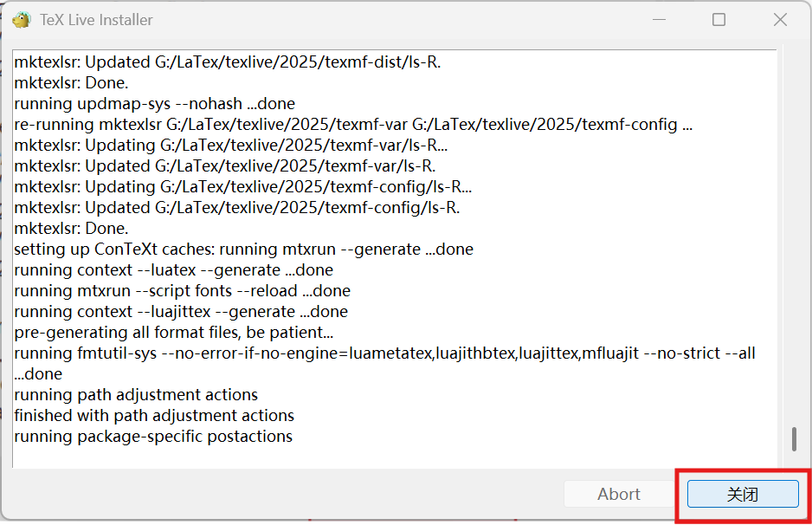The width and height of the screenshot is (812, 525).
Task: Click the "TeX Live Installer" window title text
Action: point(96,20)
